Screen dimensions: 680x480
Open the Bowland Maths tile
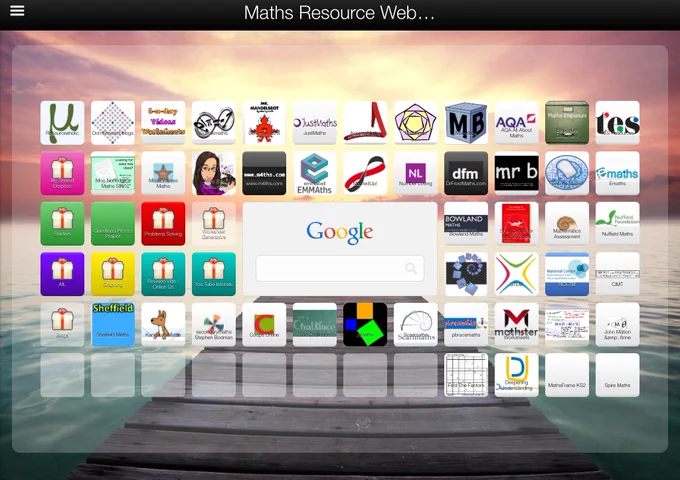[466, 224]
